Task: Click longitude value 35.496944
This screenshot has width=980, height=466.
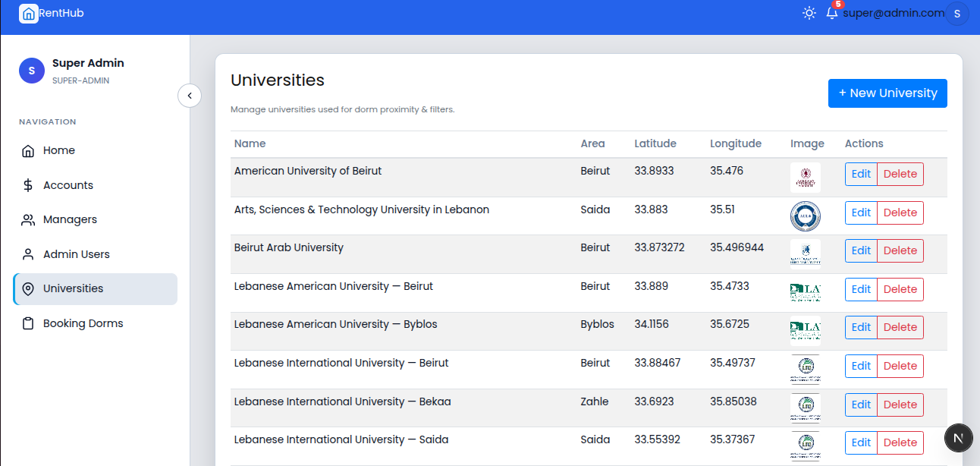Action: click(737, 247)
